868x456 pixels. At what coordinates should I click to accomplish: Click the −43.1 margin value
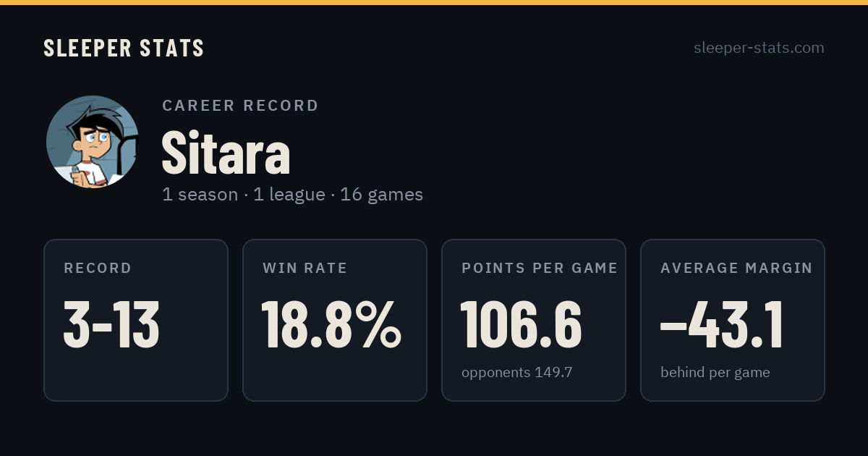(722, 324)
